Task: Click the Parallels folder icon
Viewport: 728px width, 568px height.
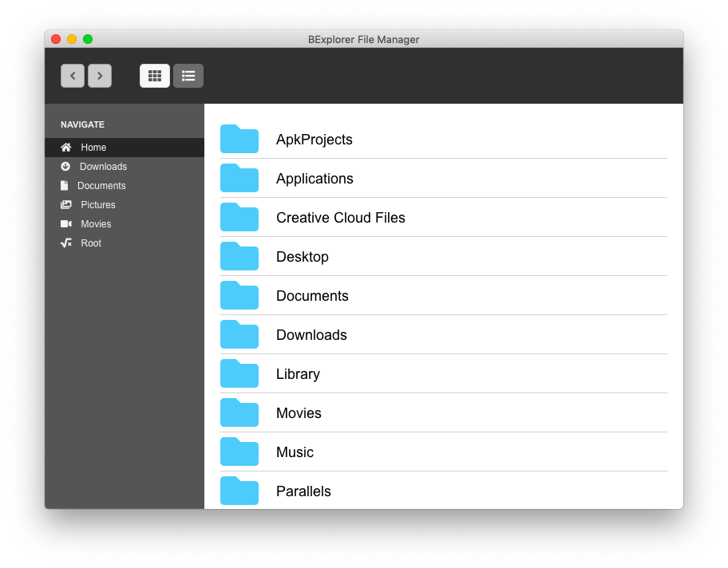Action: 239,491
